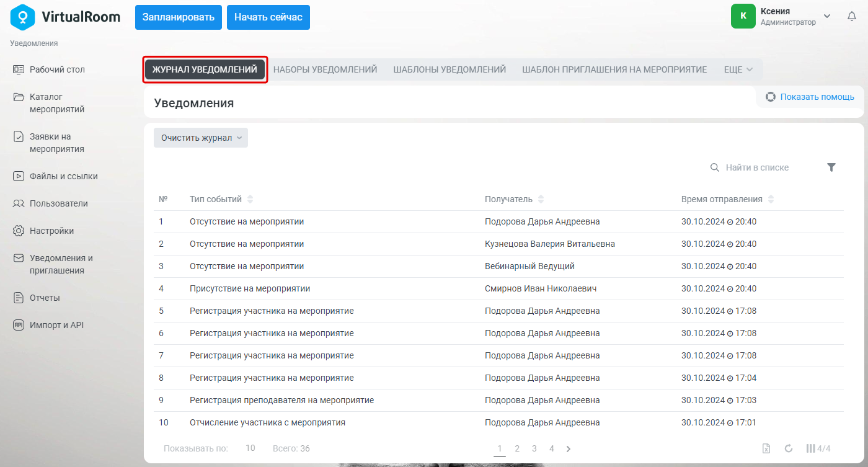Go to Заявки на мероприятия
This screenshot has width=868, height=467.
point(49,143)
